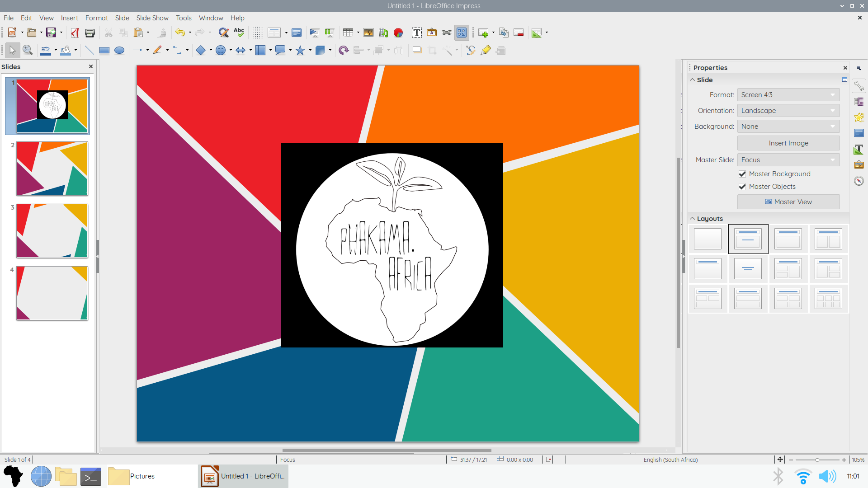Click the Insert Chart icon

click(398, 33)
